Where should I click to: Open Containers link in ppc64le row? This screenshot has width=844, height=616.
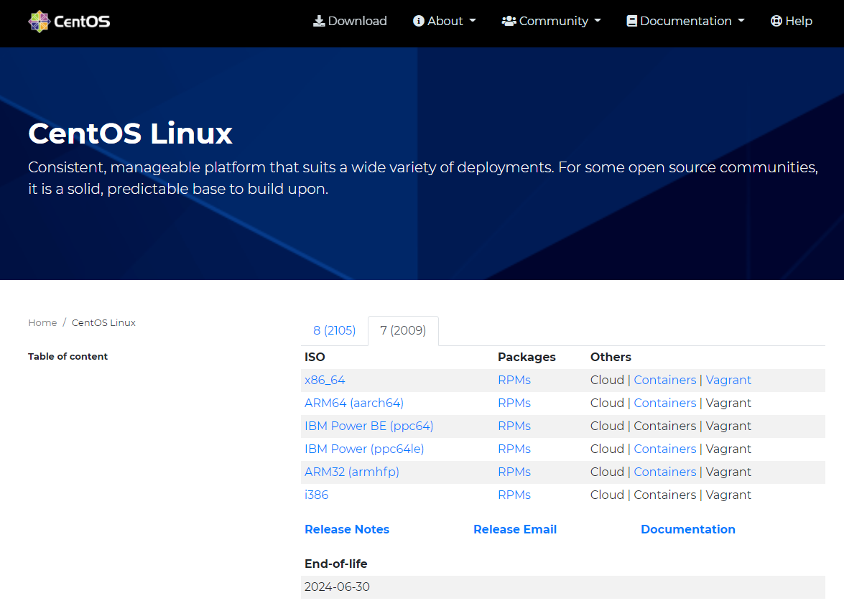[664, 449]
